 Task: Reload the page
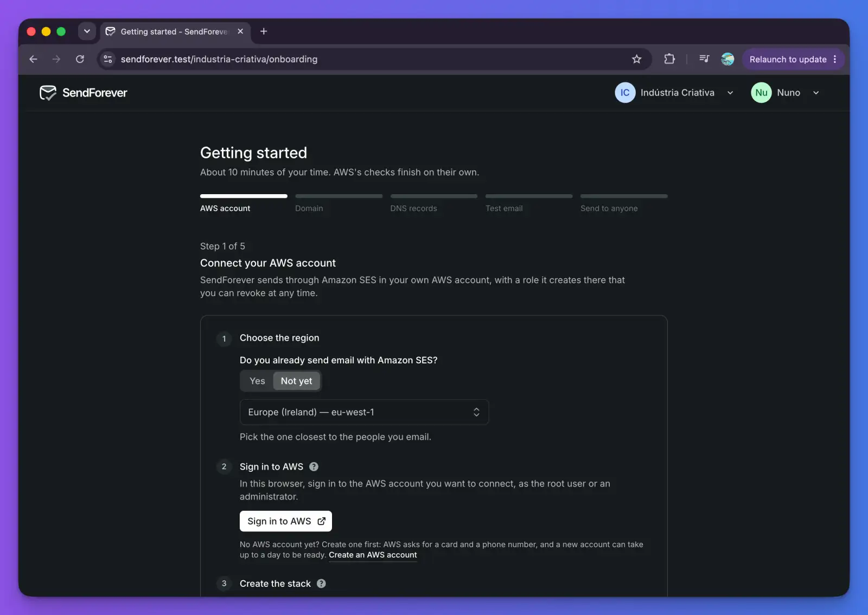80,59
